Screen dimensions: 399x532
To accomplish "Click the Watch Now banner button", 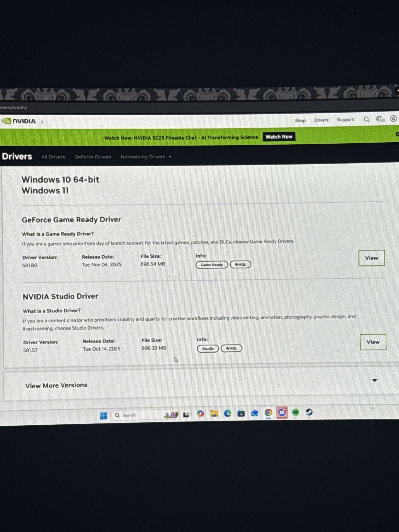I will pos(279,137).
